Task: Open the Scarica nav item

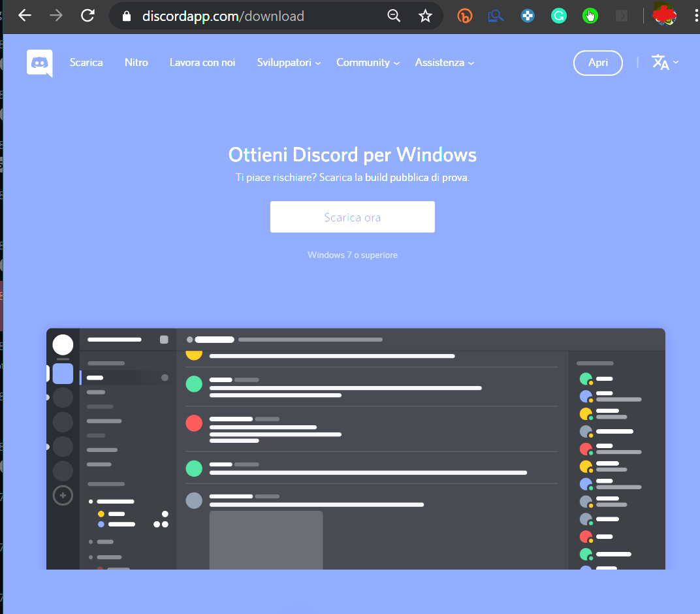Action: coord(86,63)
